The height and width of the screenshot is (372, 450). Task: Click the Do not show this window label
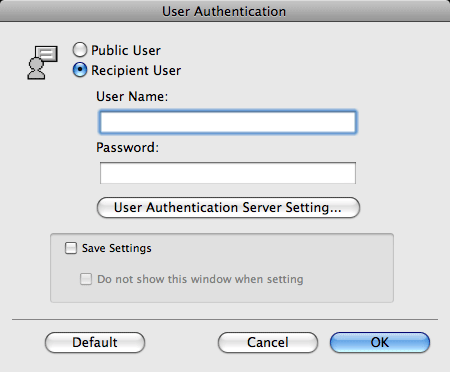(x=200, y=279)
